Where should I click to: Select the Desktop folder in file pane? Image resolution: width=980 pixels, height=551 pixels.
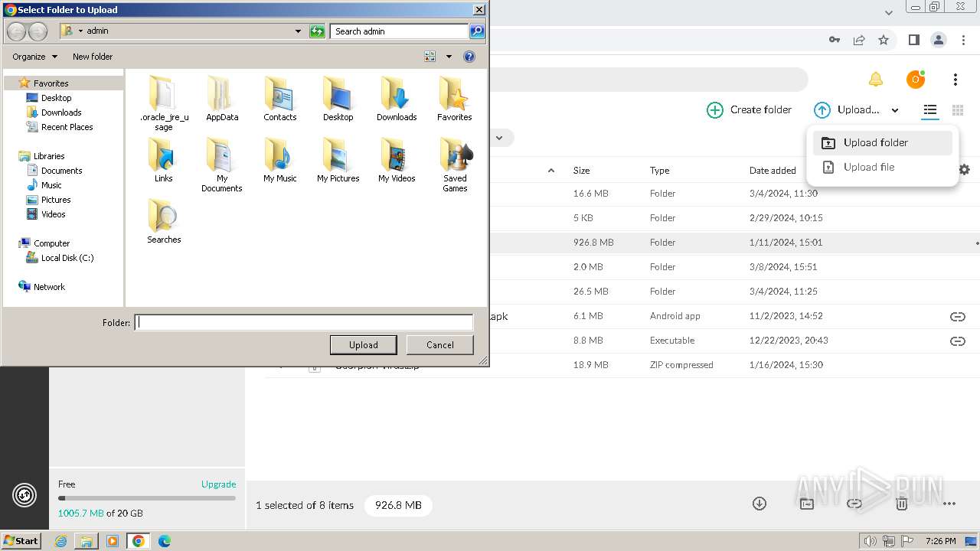tap(338, 99)
